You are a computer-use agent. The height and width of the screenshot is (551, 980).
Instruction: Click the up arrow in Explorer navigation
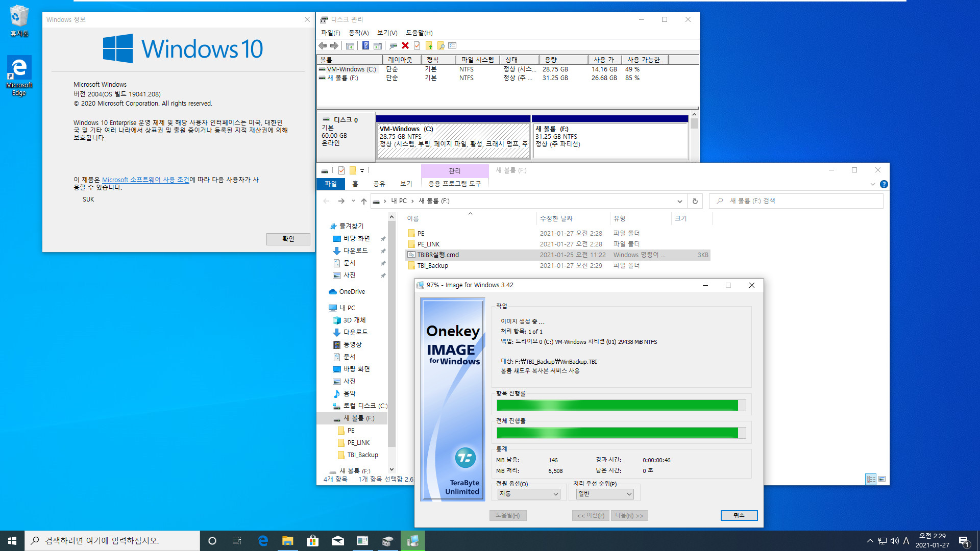pos(364,201)
